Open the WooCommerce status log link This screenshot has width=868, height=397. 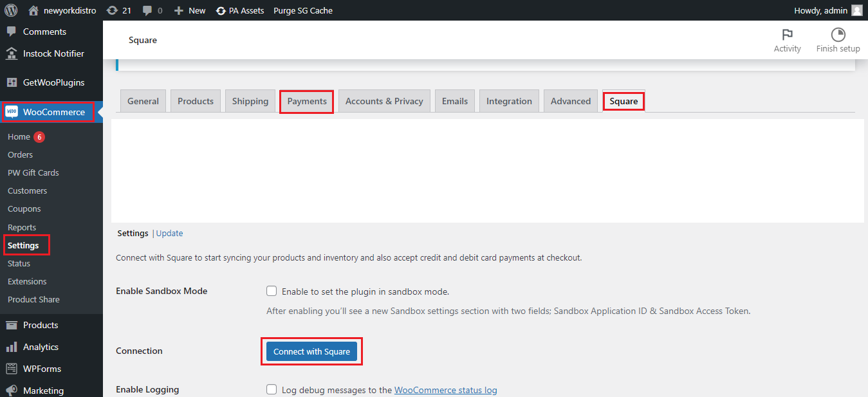[x=445, y=390]
